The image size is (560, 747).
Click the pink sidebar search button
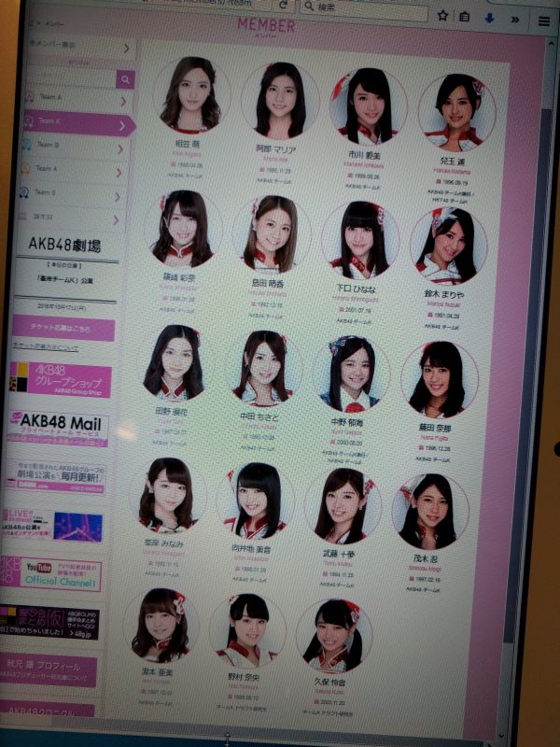[x=125, y=79]
